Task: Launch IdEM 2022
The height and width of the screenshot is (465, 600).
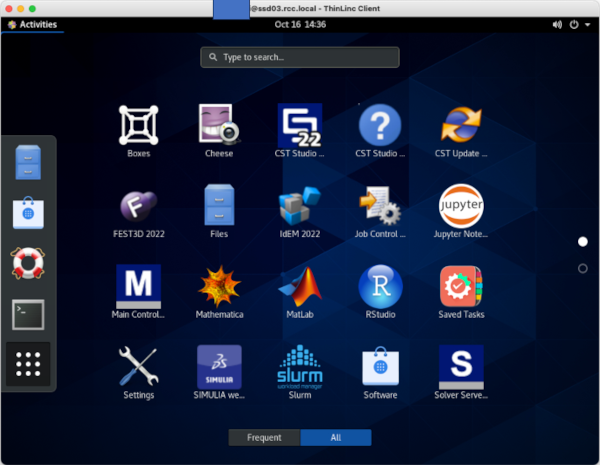Action: coord(299,206)
